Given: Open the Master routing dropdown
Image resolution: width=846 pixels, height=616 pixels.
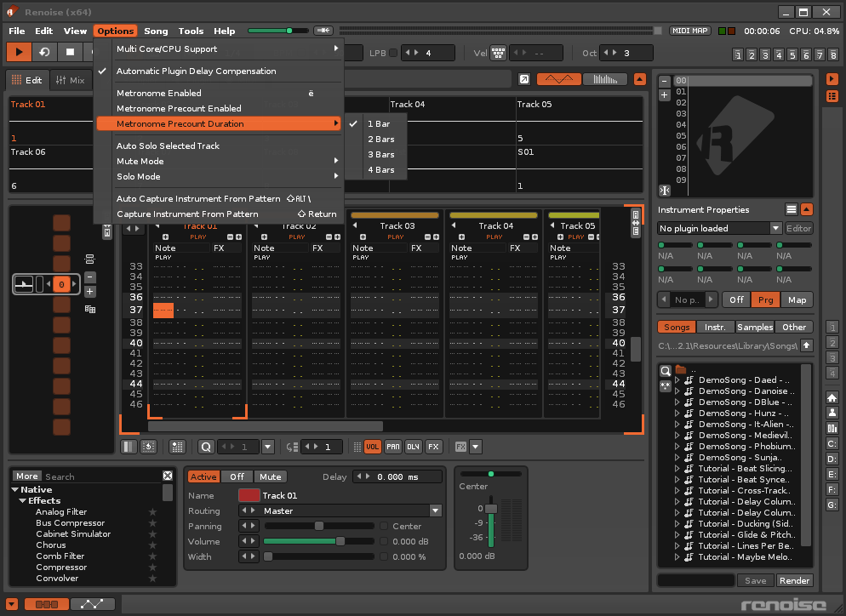Looking at the screenshot, I should 436,511.
